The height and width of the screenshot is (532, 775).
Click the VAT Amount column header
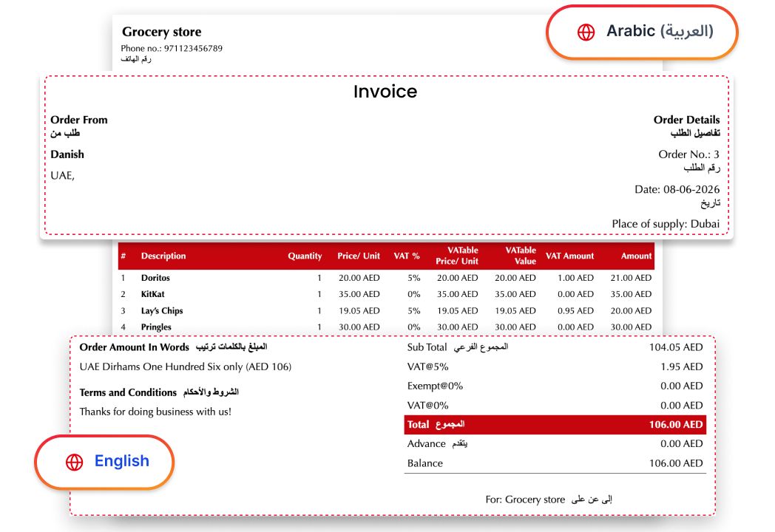coord(569,256)
